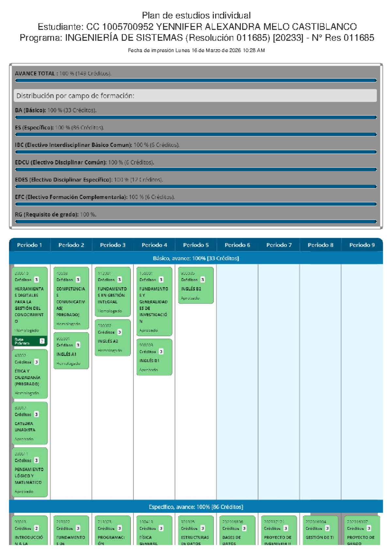
Task: Click the 'Fecha de impresión' date line
Action: click(x=196, y=50)
